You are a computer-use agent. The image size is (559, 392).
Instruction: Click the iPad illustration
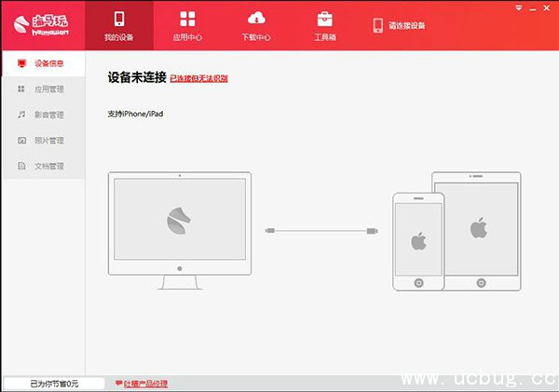pos(482,231)
